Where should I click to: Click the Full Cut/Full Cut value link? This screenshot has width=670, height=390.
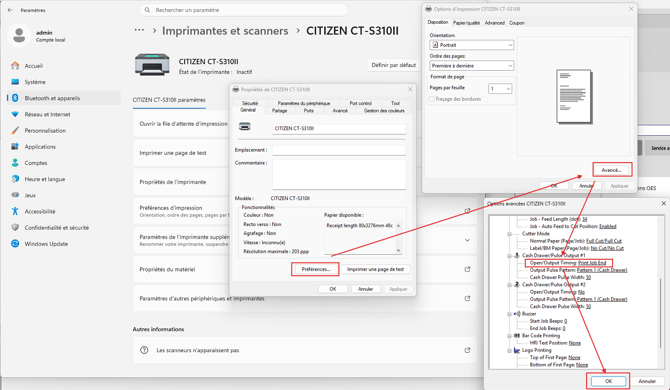[x=604, y=241]
